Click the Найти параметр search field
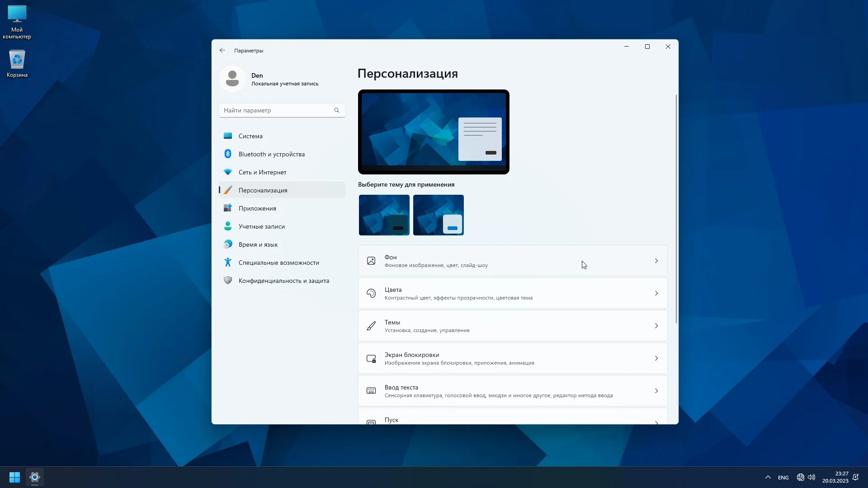868x488 pixels. pos(277,110)
